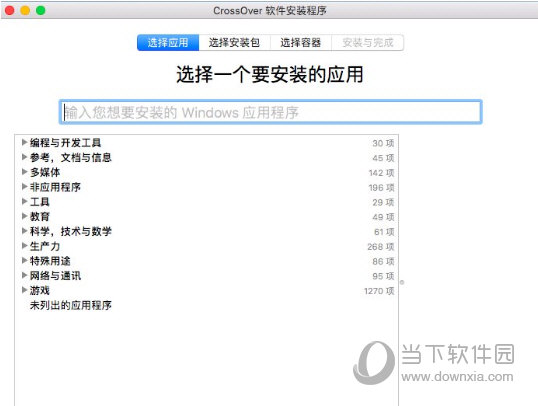
Task: Expand the 编程与开发工具 category triangle
Action: click(x=24, y=142)
